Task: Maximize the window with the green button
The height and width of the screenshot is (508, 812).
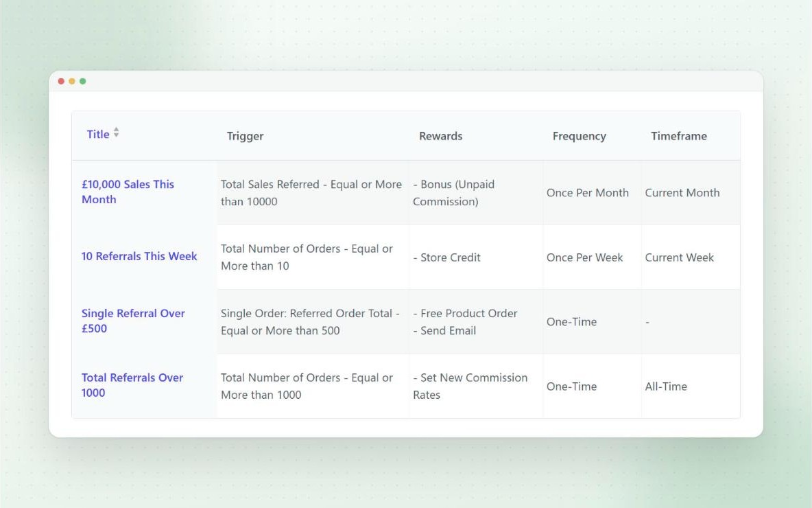Action: [x=83, y=82]
